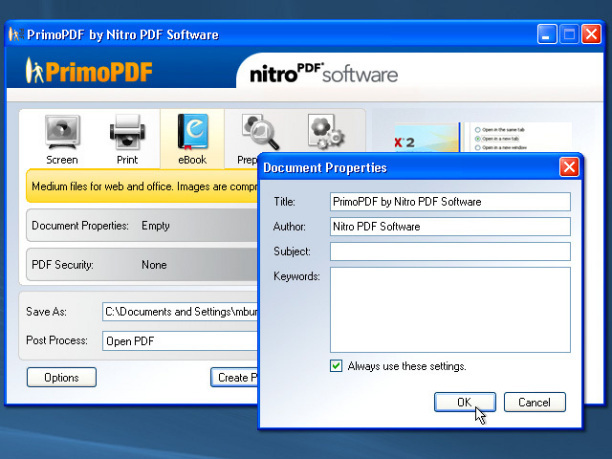
Task: Click the Save As path field
Action: pyautogui.click(x=180, y=312)
